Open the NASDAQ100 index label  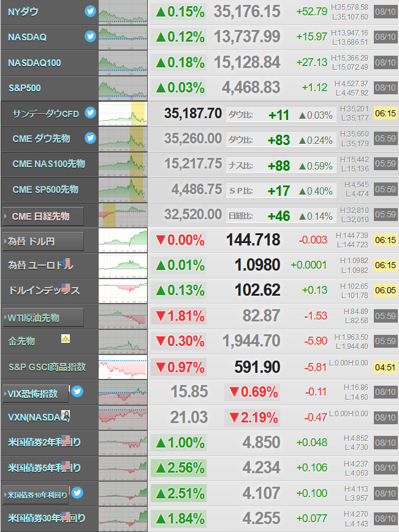pyautogui.click(x=34, y=63)
